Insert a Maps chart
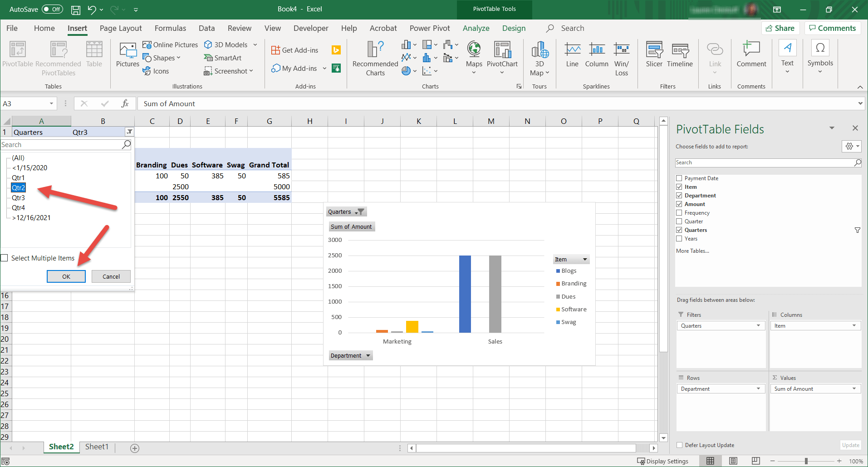The width and height of the screenshot is (868, 467). coord(474,58)
